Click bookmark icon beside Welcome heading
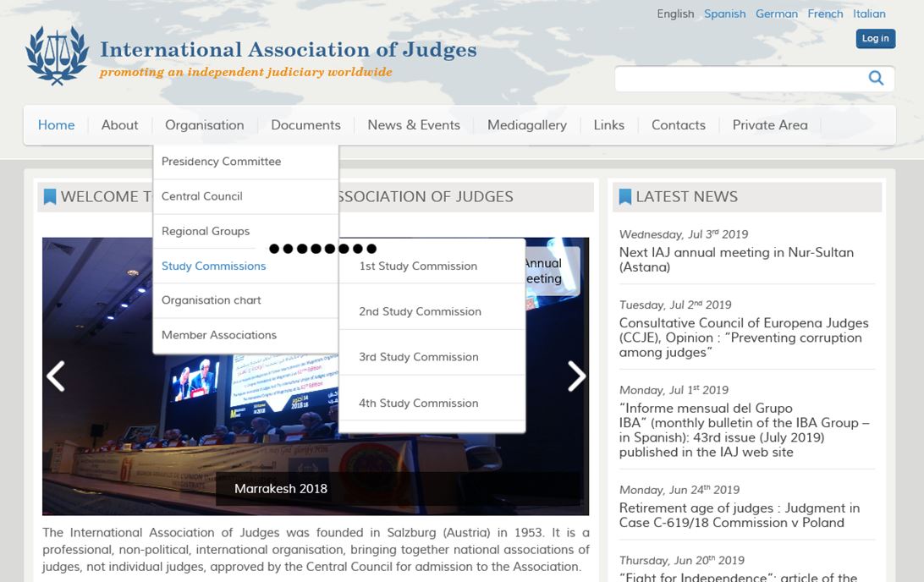 (50, 197)
